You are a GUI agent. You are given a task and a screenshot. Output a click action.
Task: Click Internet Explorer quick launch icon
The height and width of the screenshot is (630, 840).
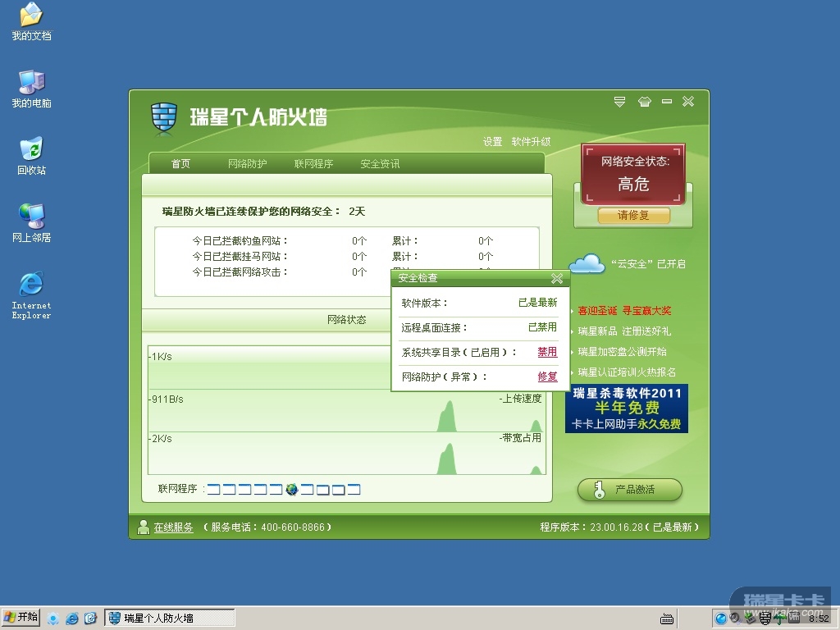point(72,619)
